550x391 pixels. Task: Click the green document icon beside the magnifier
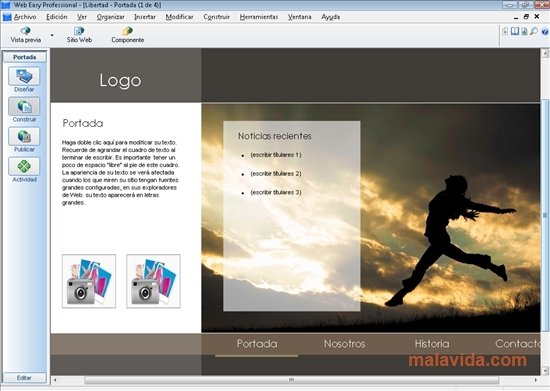524,32
